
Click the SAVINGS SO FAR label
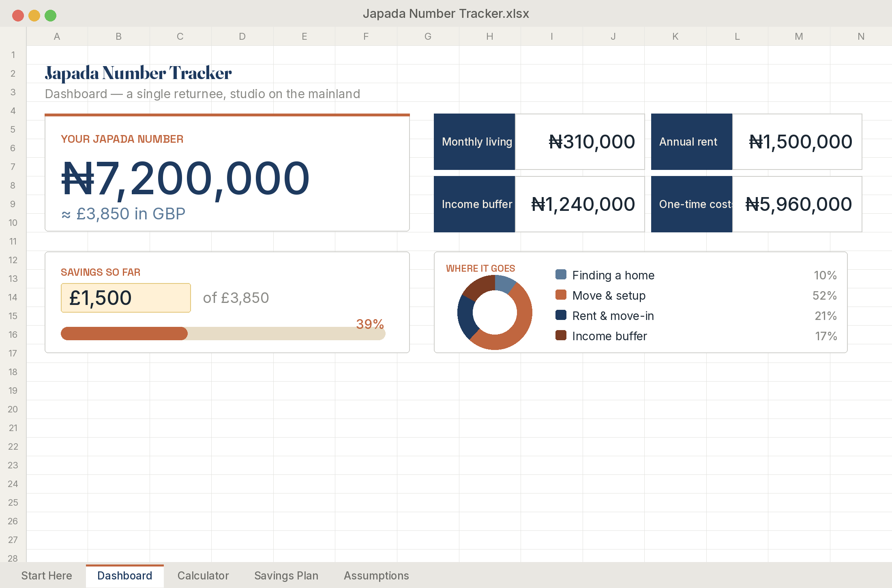(x=101, y=272)
